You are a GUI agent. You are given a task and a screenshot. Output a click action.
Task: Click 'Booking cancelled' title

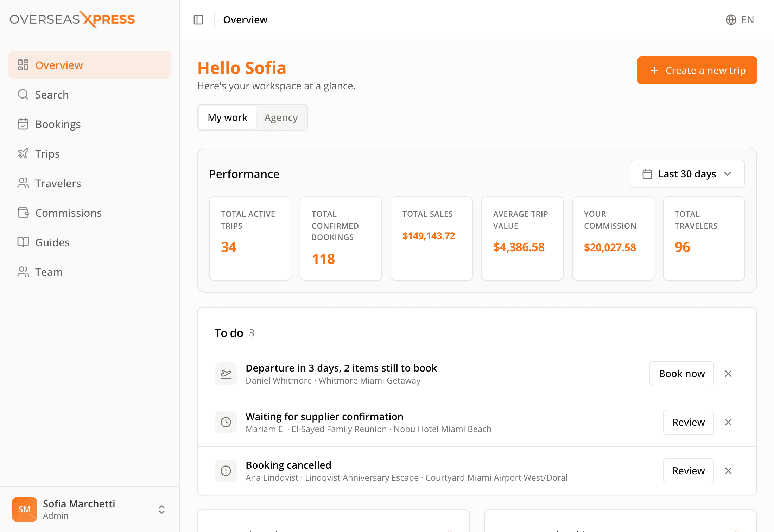pos(288,465)
